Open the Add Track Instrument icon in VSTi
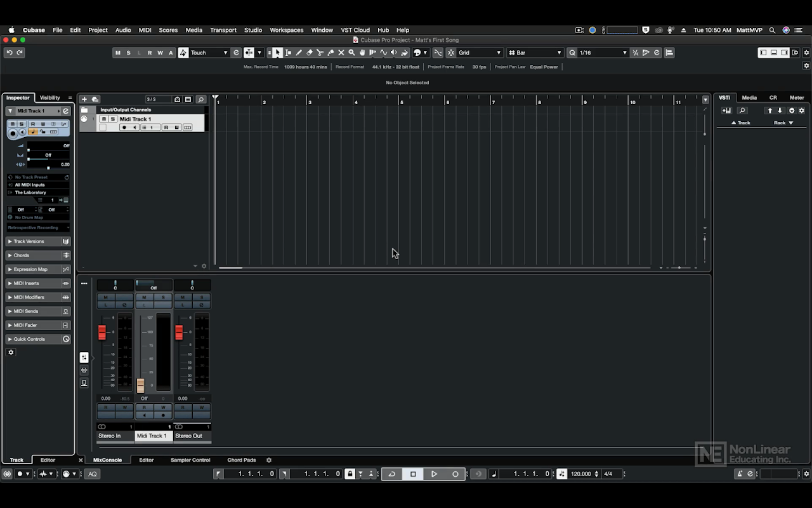The width and height of the screenshot is (812, 508). point(726,110)
